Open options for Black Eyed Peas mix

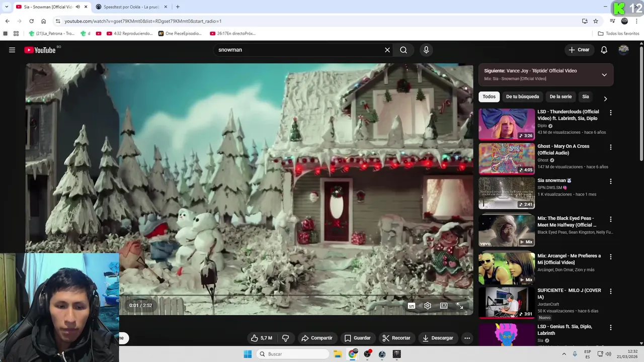611,219
